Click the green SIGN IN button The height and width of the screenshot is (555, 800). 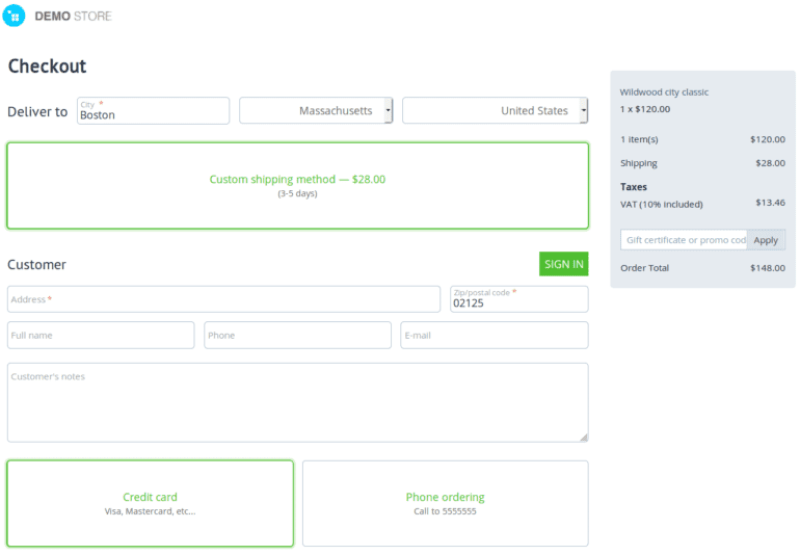point(564,264)
